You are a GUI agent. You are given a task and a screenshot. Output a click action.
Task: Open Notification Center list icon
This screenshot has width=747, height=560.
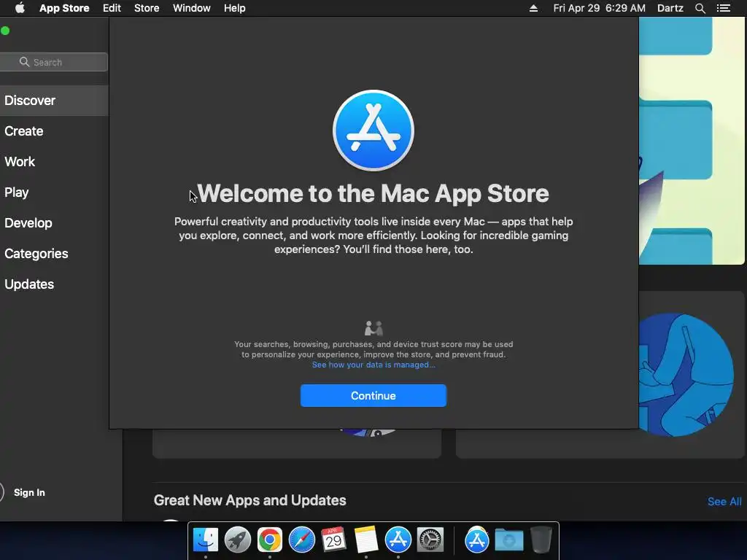(x=723, y=8)
